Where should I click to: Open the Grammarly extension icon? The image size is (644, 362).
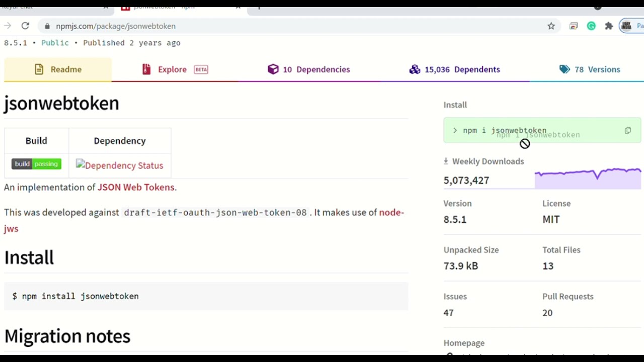591,26
